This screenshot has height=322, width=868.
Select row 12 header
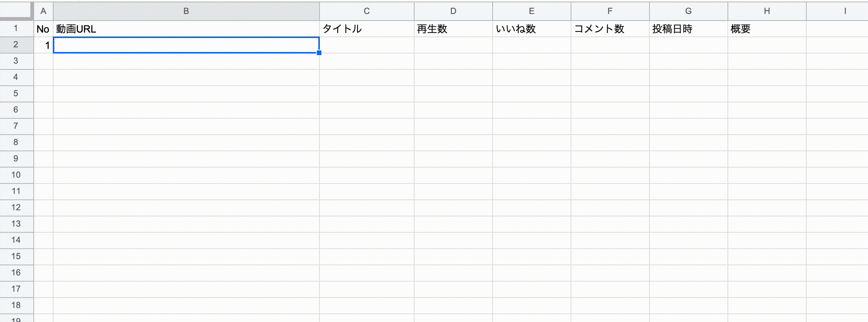pyautogui.click(x=17, y=208)
